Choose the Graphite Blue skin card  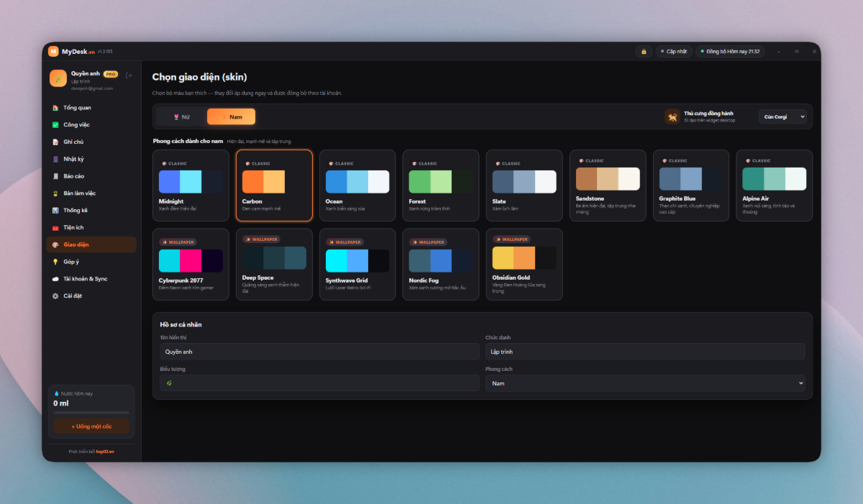pos(691,185)
